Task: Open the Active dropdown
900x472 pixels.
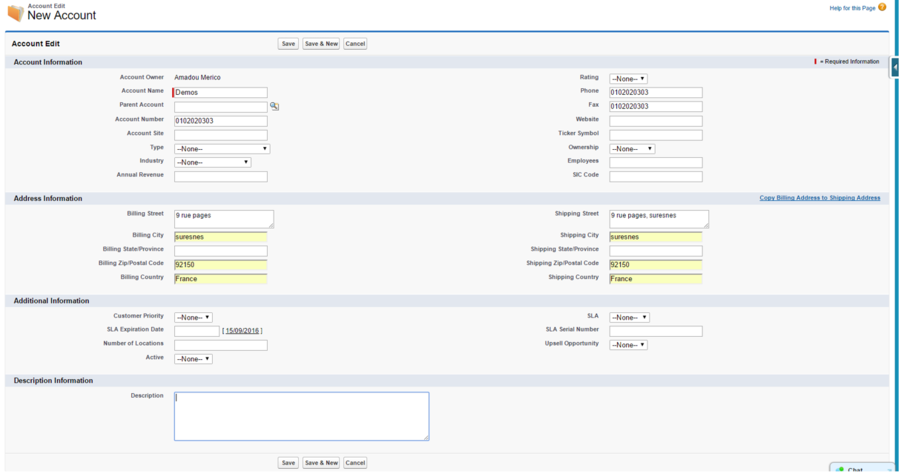Action: point(193,359)
